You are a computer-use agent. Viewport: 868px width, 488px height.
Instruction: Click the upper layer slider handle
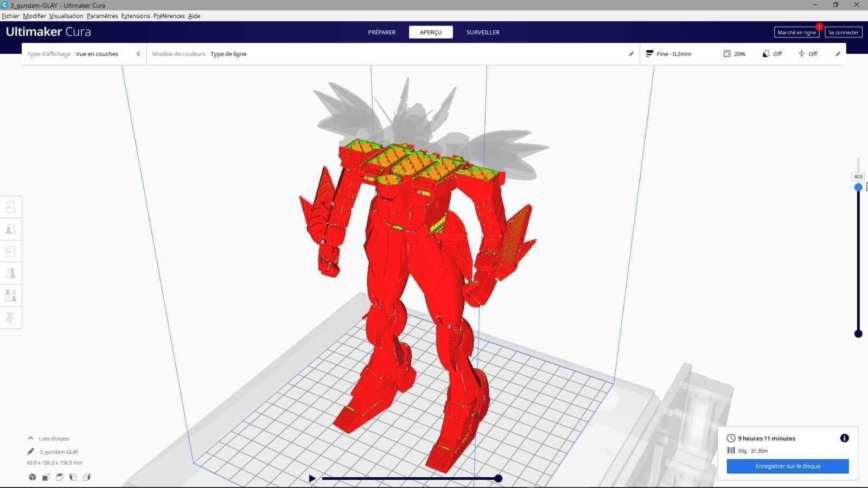[x=858, y=187]
